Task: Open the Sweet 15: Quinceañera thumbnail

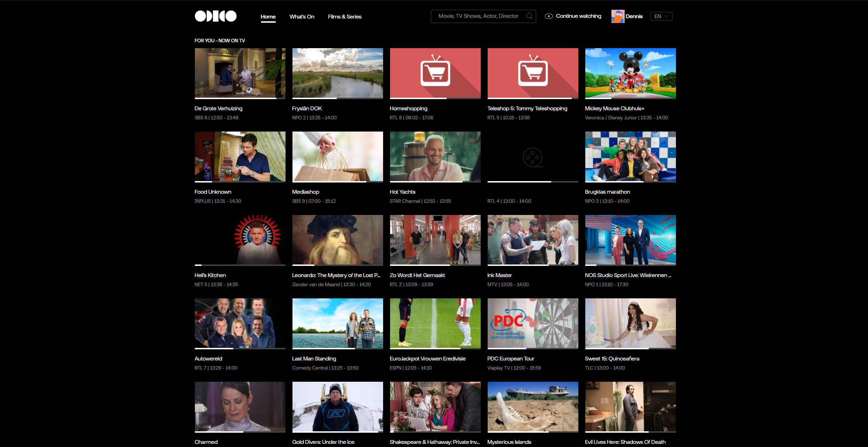Action: [630, 323]
